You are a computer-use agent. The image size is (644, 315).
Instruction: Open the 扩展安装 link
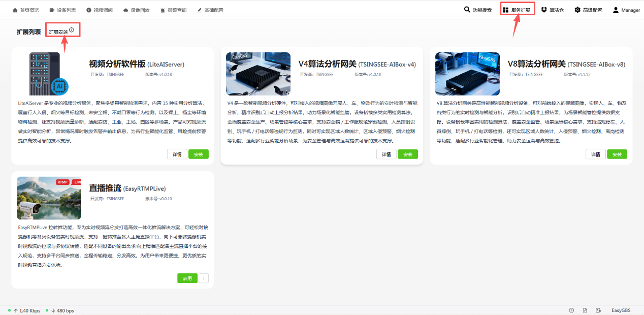click(58, 32)
